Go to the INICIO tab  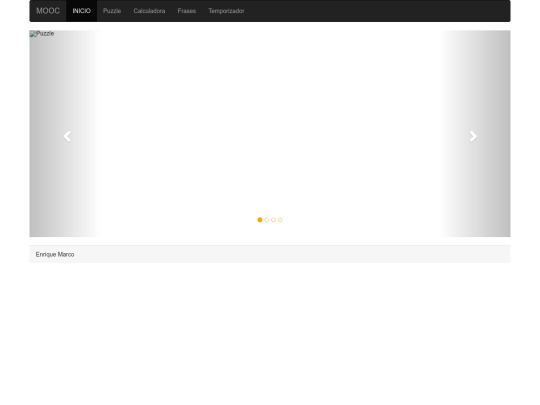tap(82, 11)
